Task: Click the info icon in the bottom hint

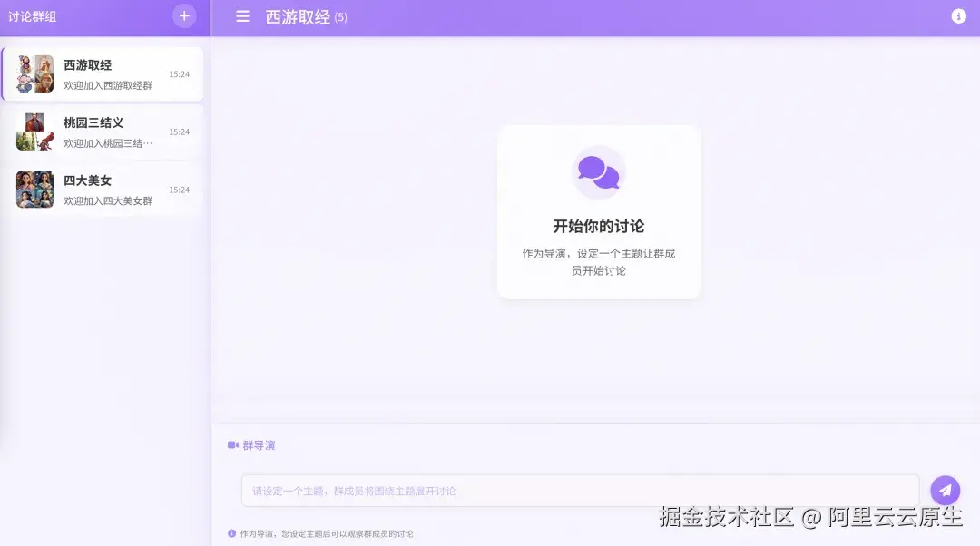Action: (x=232, y=533)
